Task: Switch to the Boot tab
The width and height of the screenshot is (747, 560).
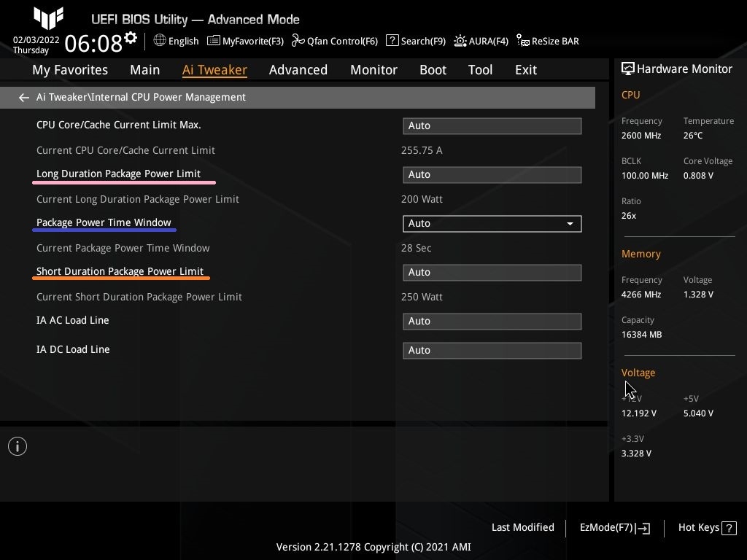Action: (x=433, y=70)
